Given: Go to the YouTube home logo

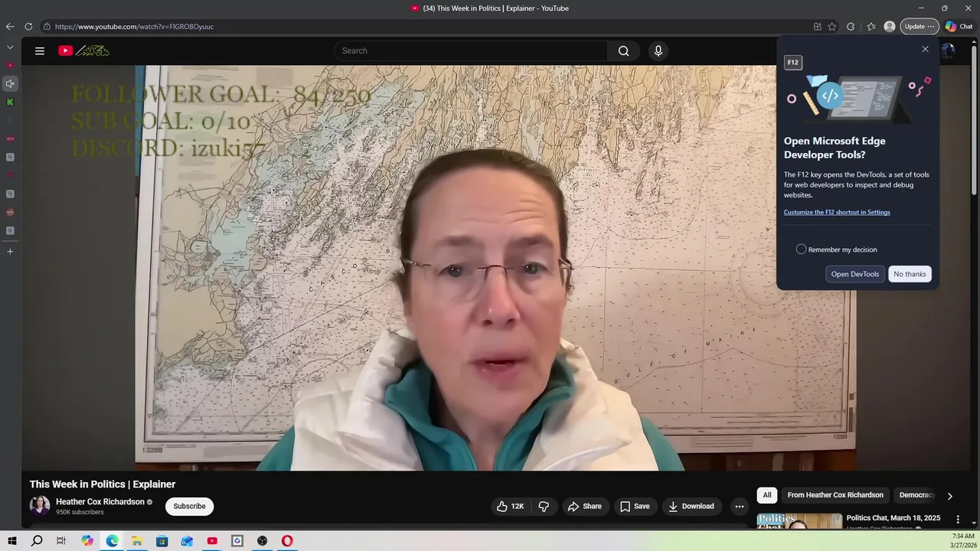Looking at the screenshot, I should tap(83, 51).
